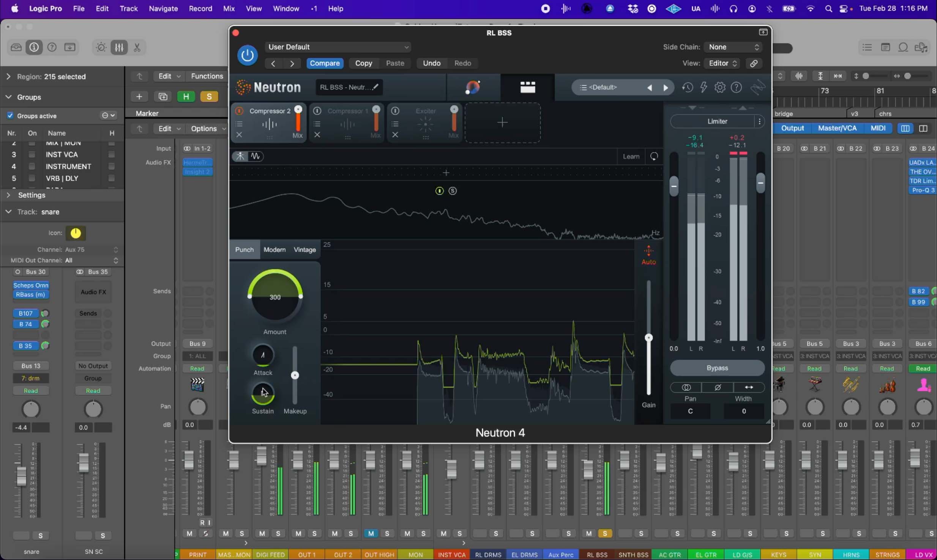Open the Inspector info button
The image size is (937, 560).
click(x=34, y=47)
